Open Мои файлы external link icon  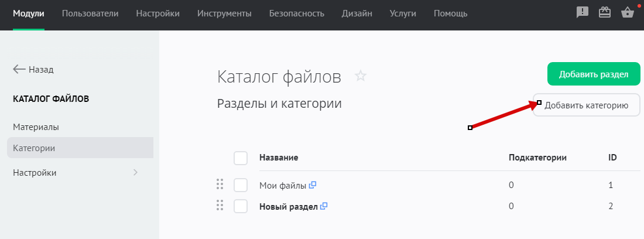point(313,185)
